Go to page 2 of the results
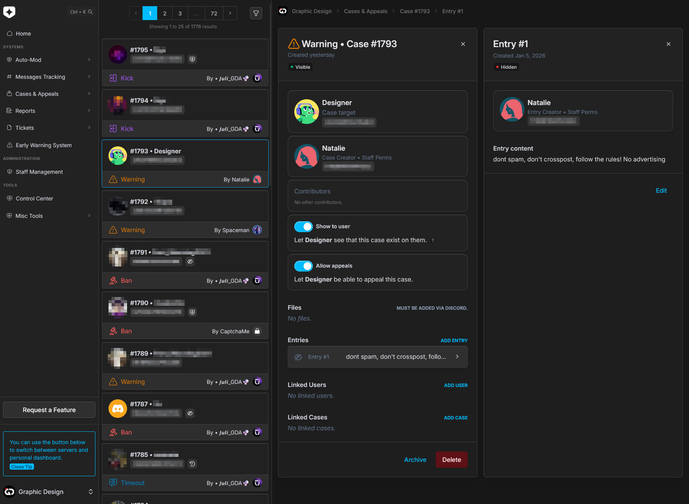The width and height of the screenshot is (689, 504). tap(165, 13)
